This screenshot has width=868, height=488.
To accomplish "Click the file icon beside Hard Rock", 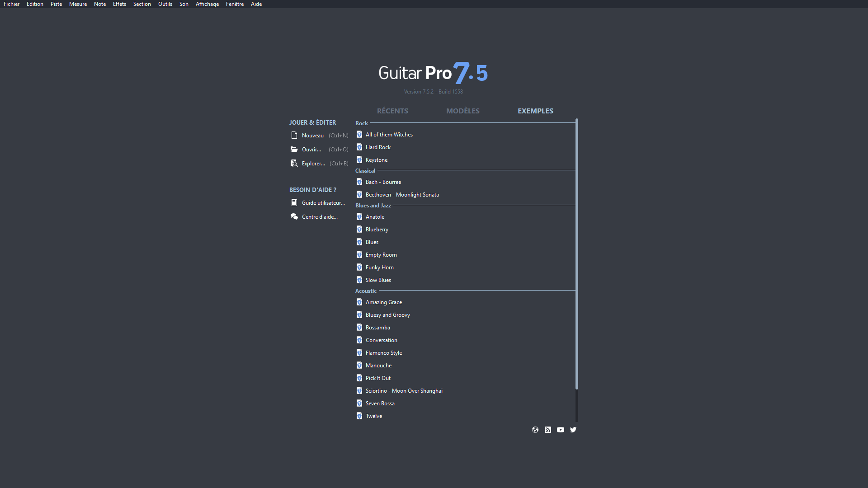I will [359, 147].
